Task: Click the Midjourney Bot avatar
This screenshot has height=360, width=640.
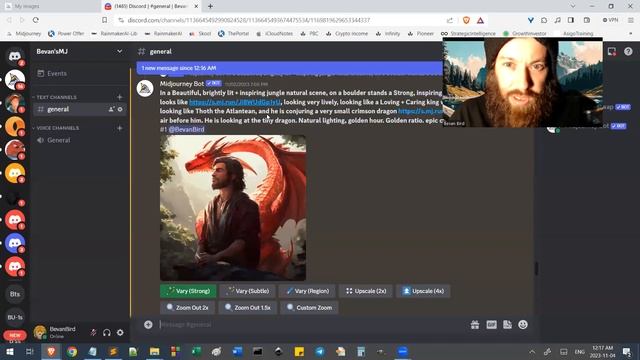Action: (145, 88)
